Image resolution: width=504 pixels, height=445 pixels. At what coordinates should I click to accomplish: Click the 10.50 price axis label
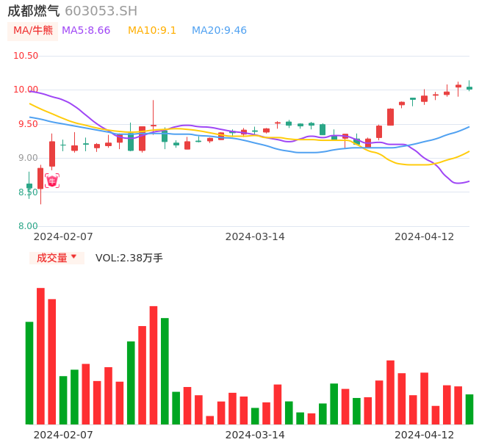click(26, 56)
